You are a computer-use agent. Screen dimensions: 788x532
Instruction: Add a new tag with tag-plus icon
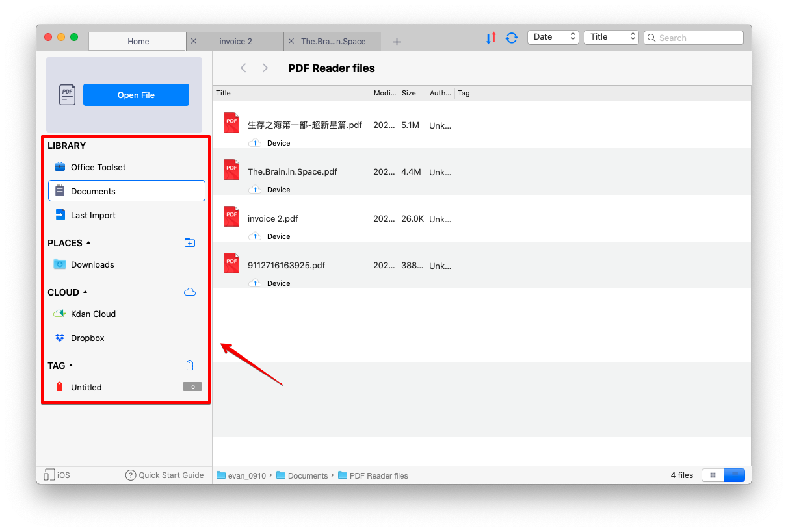point(190,366)
